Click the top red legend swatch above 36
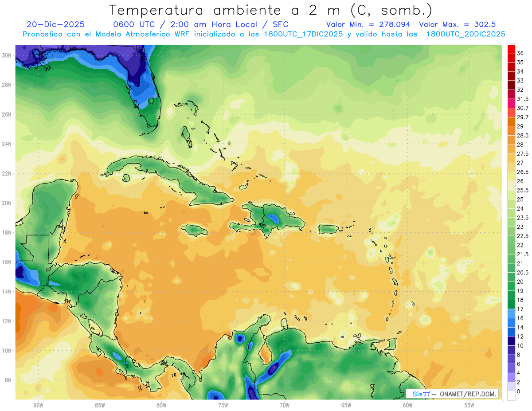This screenshot has width=532, height=411. (511, 49)
